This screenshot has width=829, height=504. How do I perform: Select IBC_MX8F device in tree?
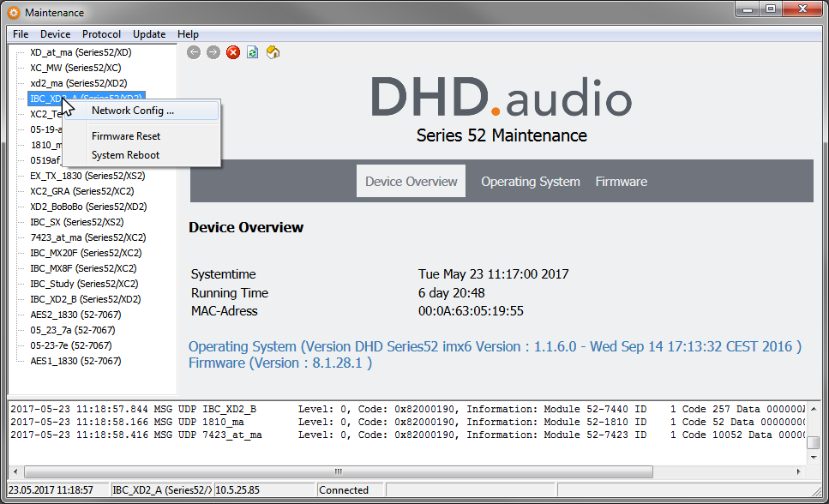point(83,268)
